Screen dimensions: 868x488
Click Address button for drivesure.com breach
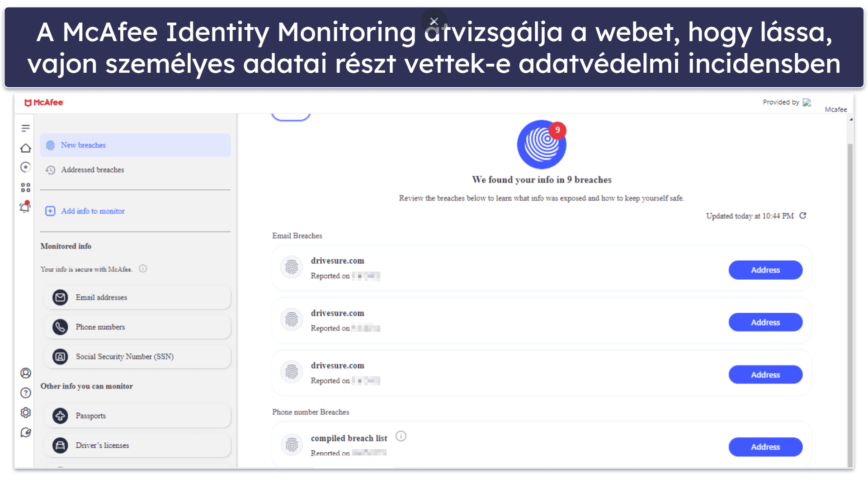[766, 270]
